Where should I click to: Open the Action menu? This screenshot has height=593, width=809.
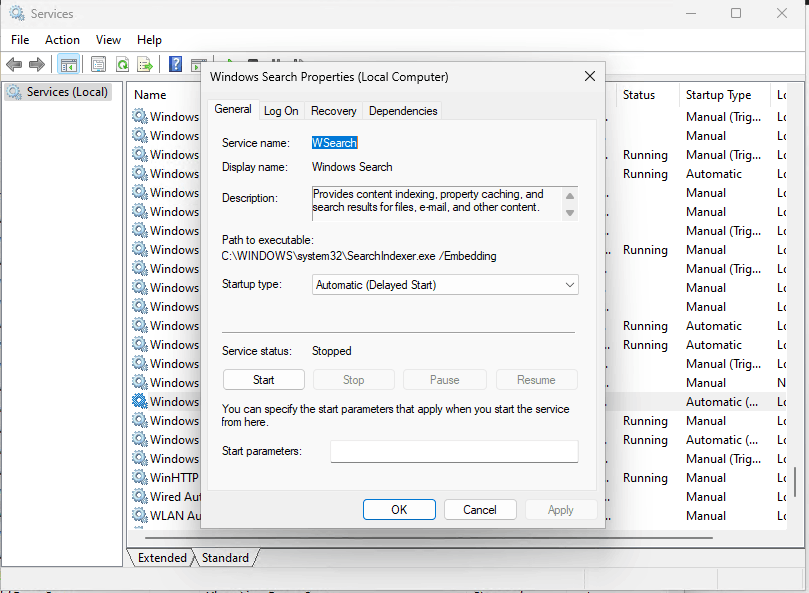(x=62, y=40)
